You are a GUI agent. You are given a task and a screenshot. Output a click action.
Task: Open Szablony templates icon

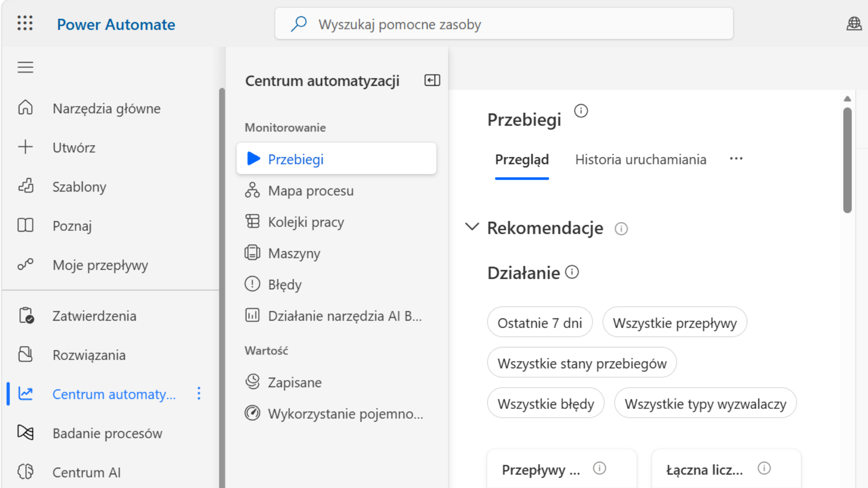click(x=25, y=186)
